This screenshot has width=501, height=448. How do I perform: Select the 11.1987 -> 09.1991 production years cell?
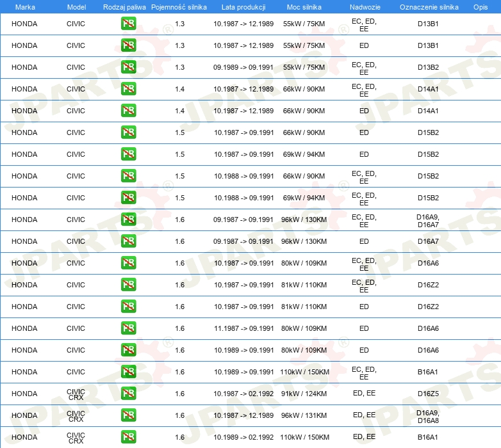click(243, 328)
